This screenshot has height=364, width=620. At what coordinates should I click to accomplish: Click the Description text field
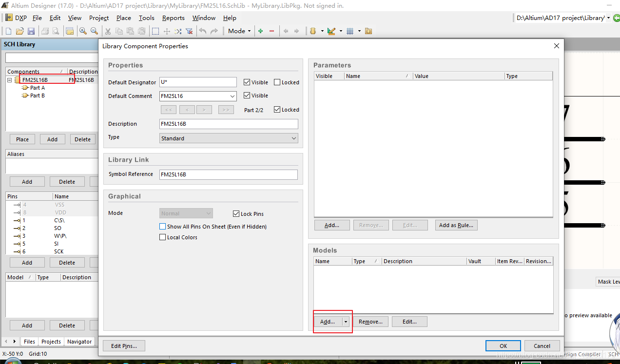coord(228,124)
